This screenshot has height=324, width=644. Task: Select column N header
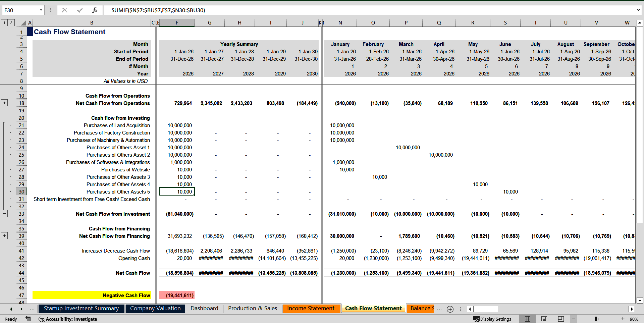(340, 23)
